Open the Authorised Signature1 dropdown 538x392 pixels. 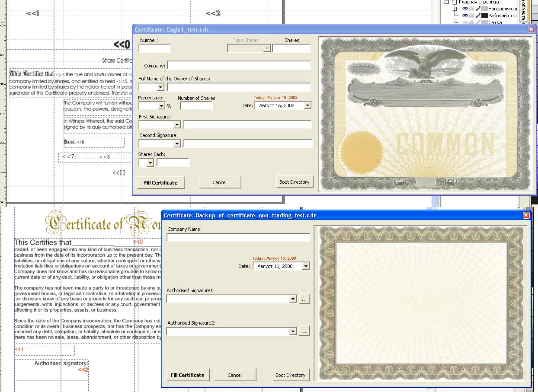[293, 299]
